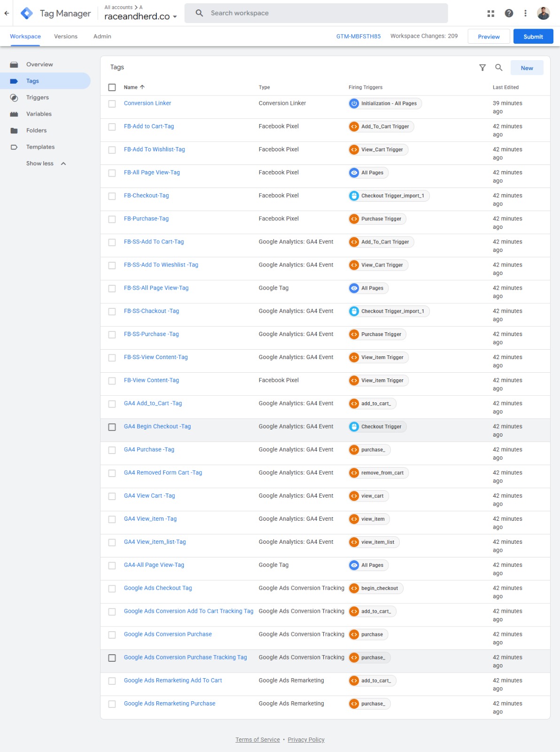
Task: Click the Firing Triggers column header
Action: [366, 87]
